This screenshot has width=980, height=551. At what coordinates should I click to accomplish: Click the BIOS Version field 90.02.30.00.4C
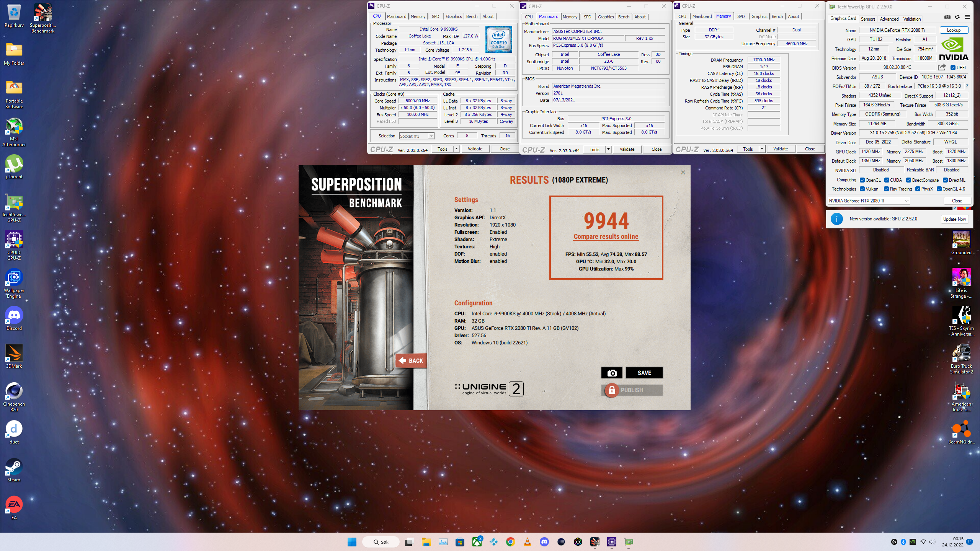coord(897,67)
